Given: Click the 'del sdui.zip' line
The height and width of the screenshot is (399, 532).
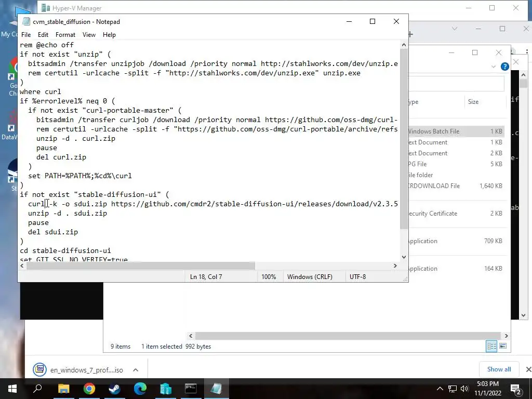Looking at the screenshot, I should coord(53,232).
